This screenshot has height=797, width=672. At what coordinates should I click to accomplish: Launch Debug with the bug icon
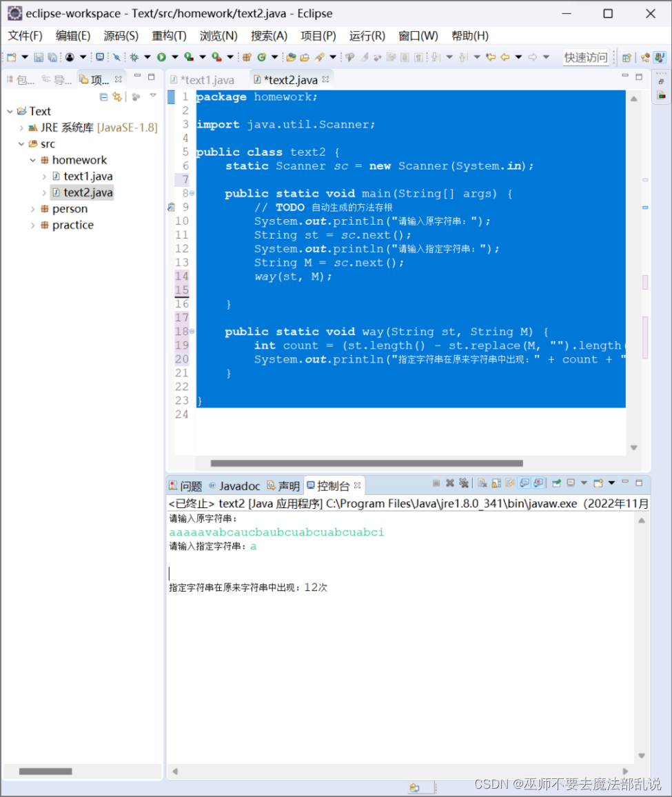point(134,57)
